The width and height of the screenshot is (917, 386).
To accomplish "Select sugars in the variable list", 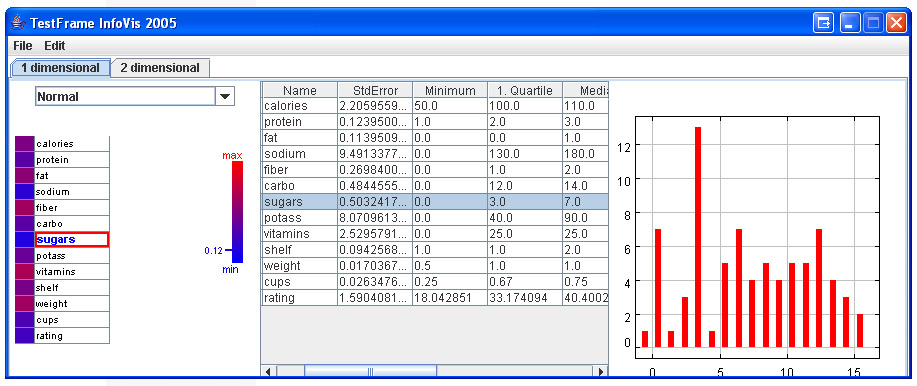I will (x=72, y=239).
